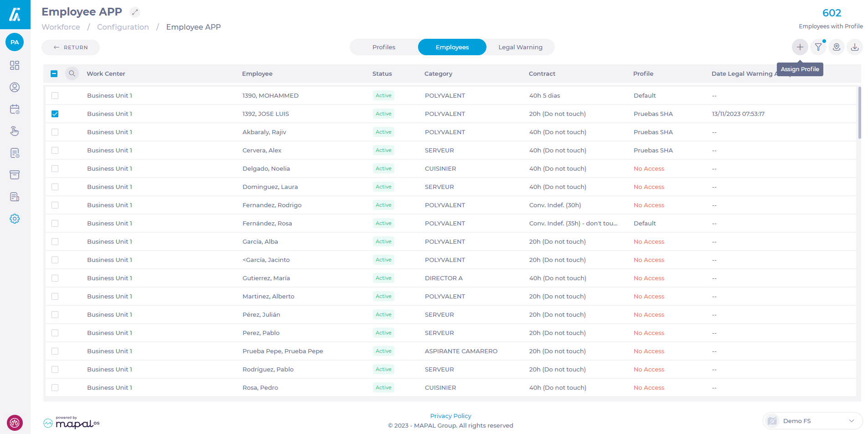Image resolution: width=868 pixels, height=434 pixels.
Task: Open the settings gear in sidebar
Action: click(x=15, y=219)
